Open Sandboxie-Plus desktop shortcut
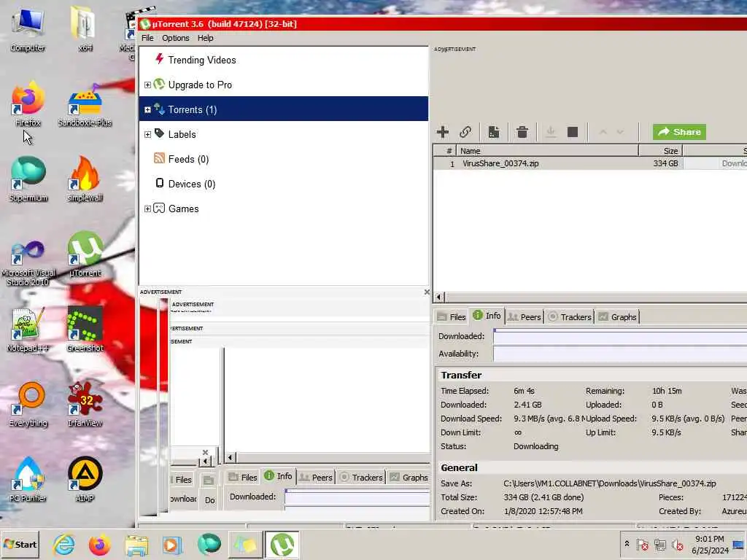 (85, 105)
